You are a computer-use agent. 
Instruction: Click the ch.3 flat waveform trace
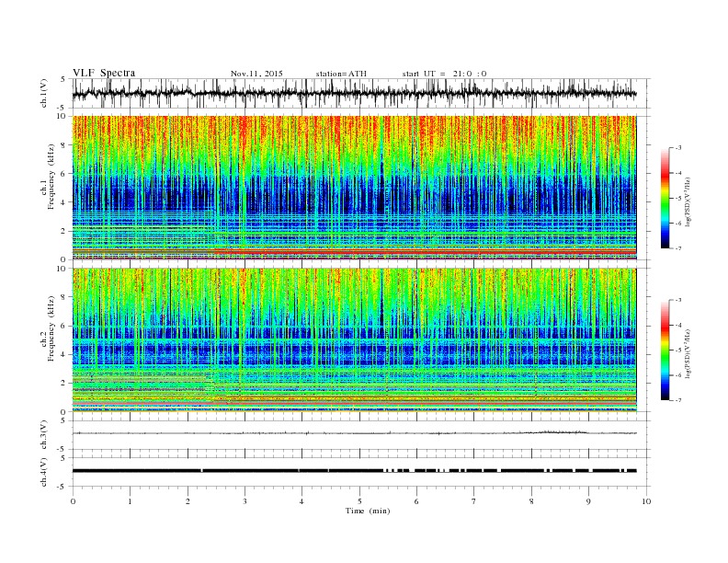pos(354,433)
